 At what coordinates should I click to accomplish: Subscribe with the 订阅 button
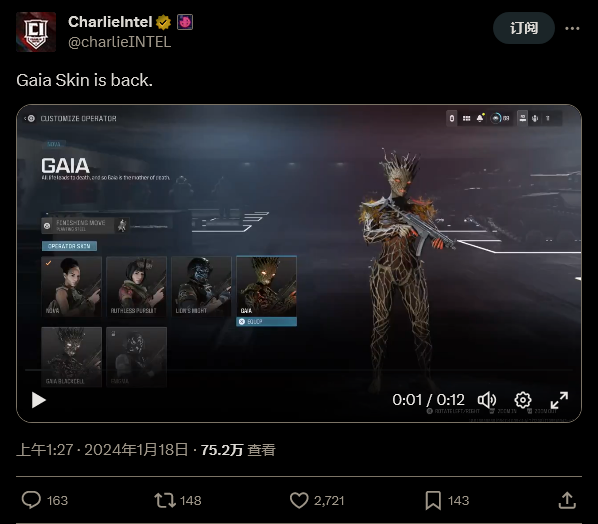(524, 28)
